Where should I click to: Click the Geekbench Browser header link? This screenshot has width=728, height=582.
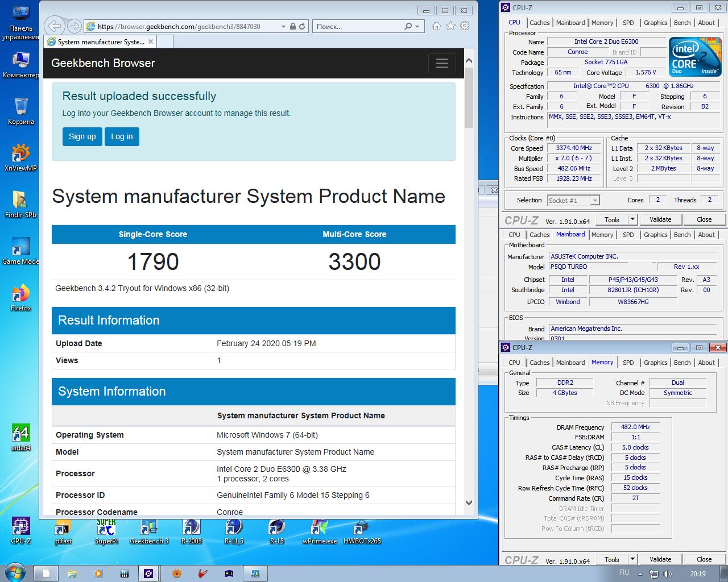[x=103, y=63]
